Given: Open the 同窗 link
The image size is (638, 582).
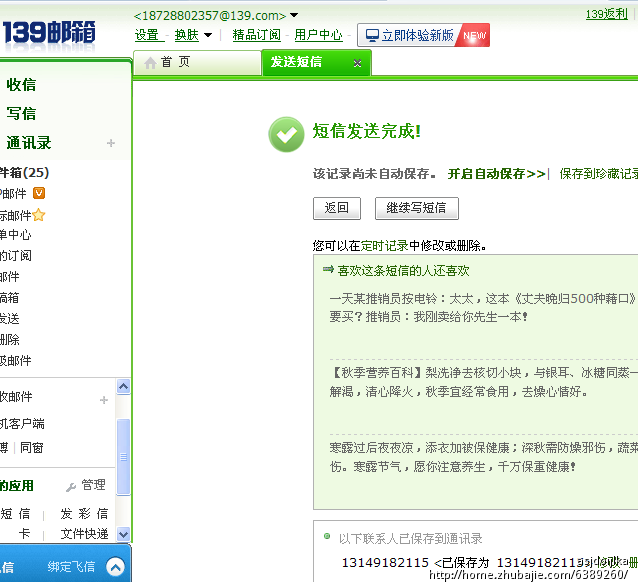Looking at the screenshot, I should click(32, 448).
